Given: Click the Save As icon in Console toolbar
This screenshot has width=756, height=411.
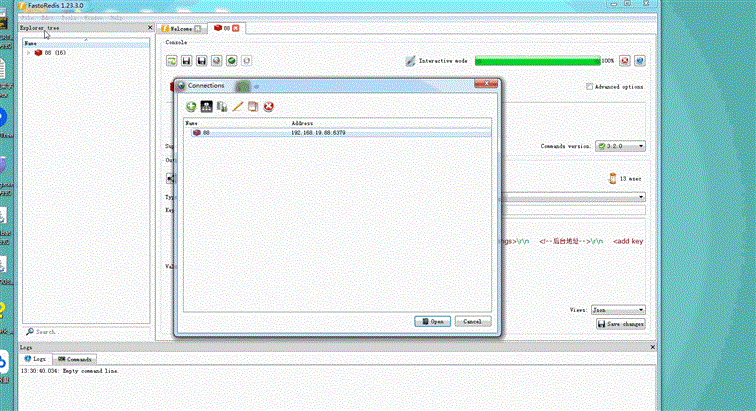Looking at the screenshot, I should [x=202, y=61].
